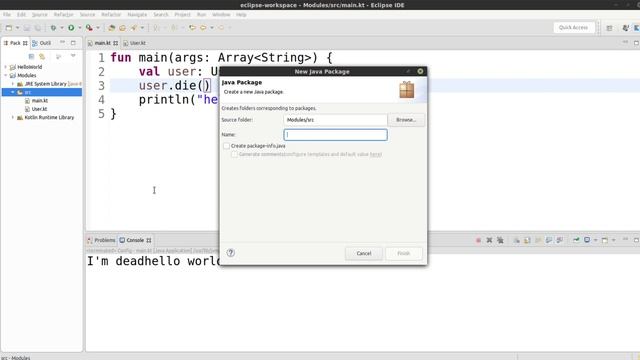Viewport: 640px width, 360px height.
Task: Click Remove All Terminated Launches icon
Action: [500, 240]
